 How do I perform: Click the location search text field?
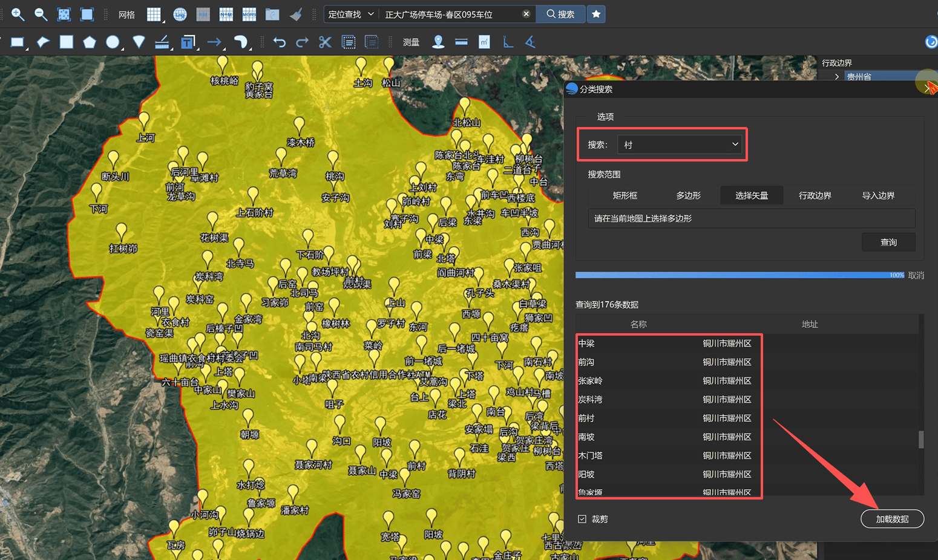(x=450, y=14)
